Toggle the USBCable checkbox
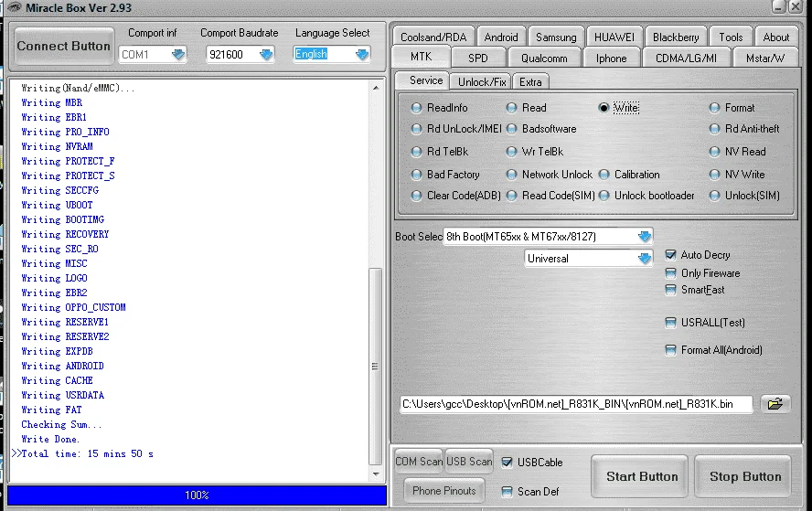 pos(507,463)
